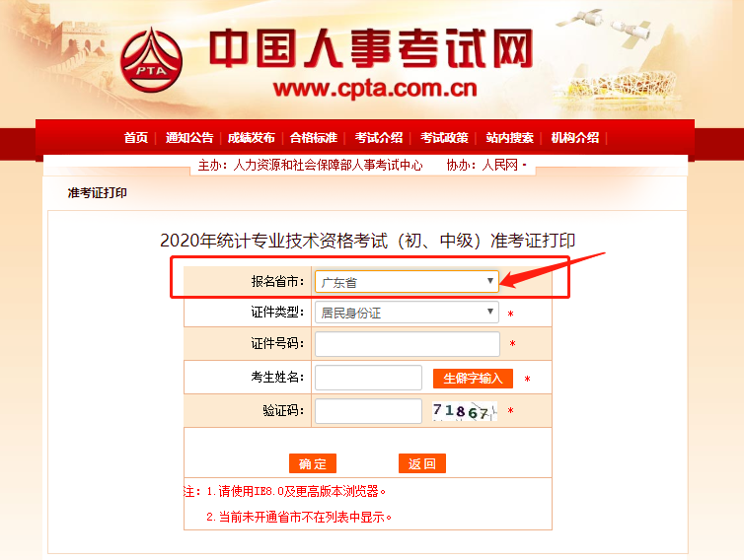The width and height of the screenshot is (744, 560).
Task: Go to 首页 in navigation bar
Action: 136,137
